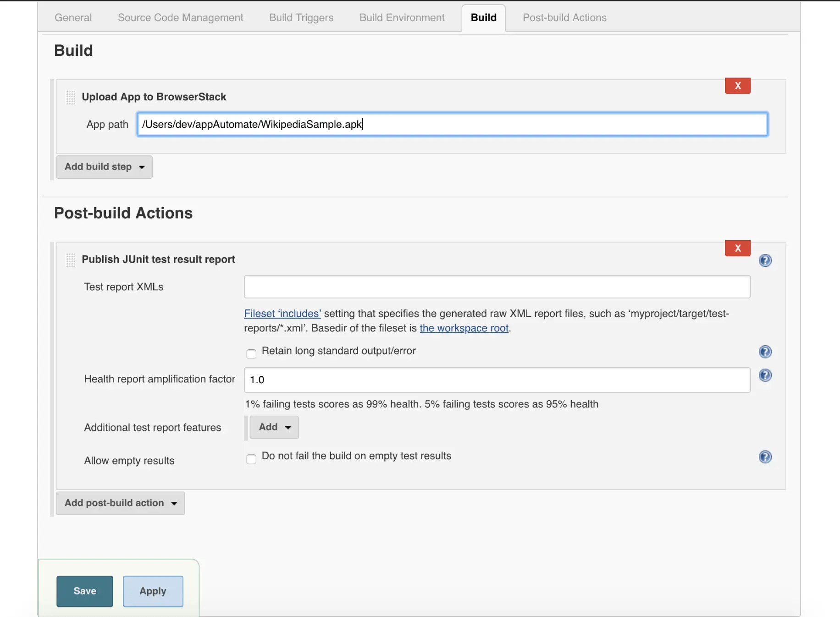Viewport: 840px width, 617px height.
Task: Delete the Publish JUnit test result report action
Action: click(737, 248)
